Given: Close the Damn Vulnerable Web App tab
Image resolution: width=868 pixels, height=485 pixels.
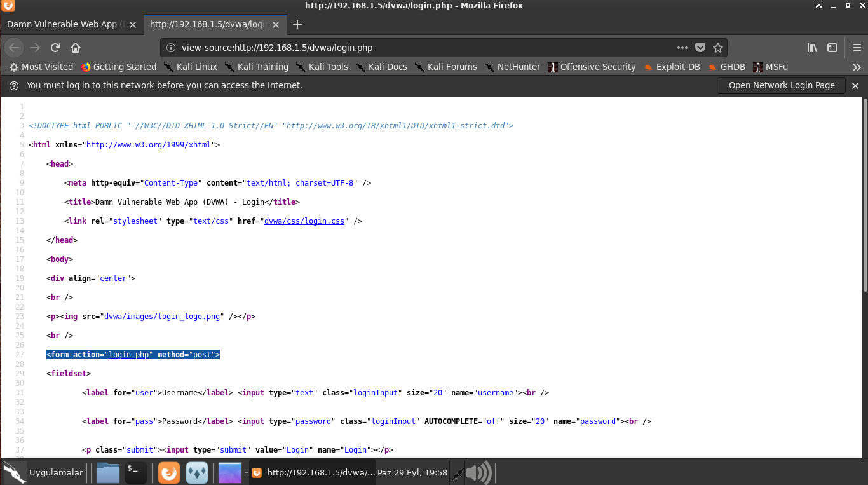Looking at the screenshot, I should (x=132, y=25).
